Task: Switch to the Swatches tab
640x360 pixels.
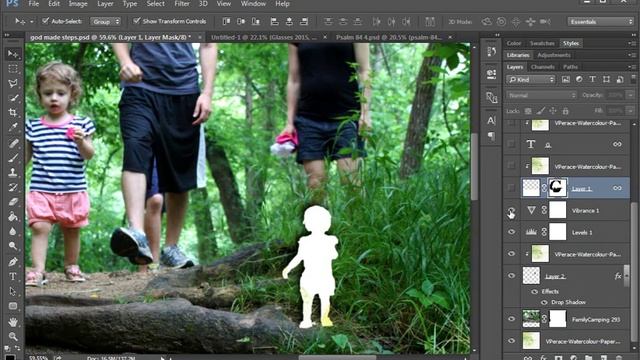Action: pyautogui.click(x=542, y=43)
